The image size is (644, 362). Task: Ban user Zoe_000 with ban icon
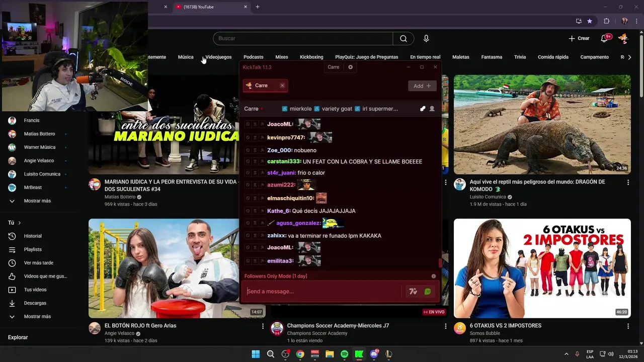tap(248, 150)
